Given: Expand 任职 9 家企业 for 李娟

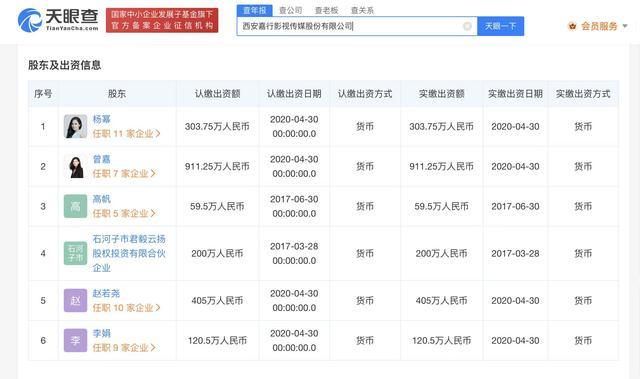Looking at the screenshot, I should coord(124,348).
